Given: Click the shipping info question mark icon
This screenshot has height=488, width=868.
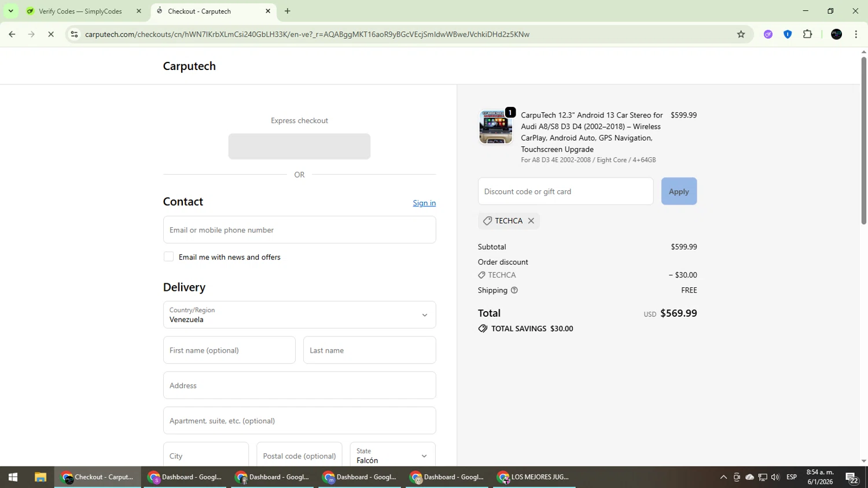Looking at the screenshot, I should [514, 290].
